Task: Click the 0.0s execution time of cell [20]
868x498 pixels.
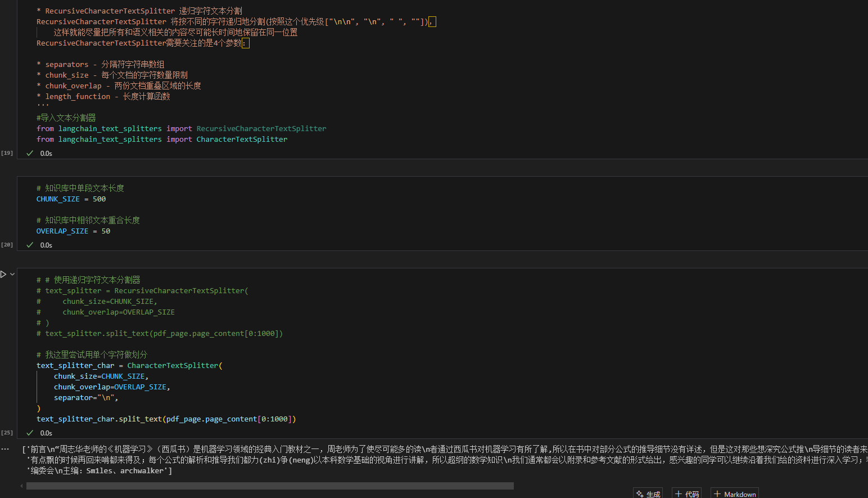Action: click(x=46, y=245)
